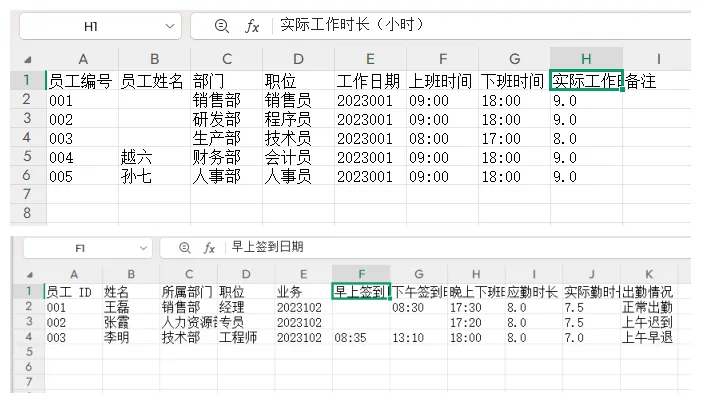Click the fx insert function icon in top sheet

252,26
